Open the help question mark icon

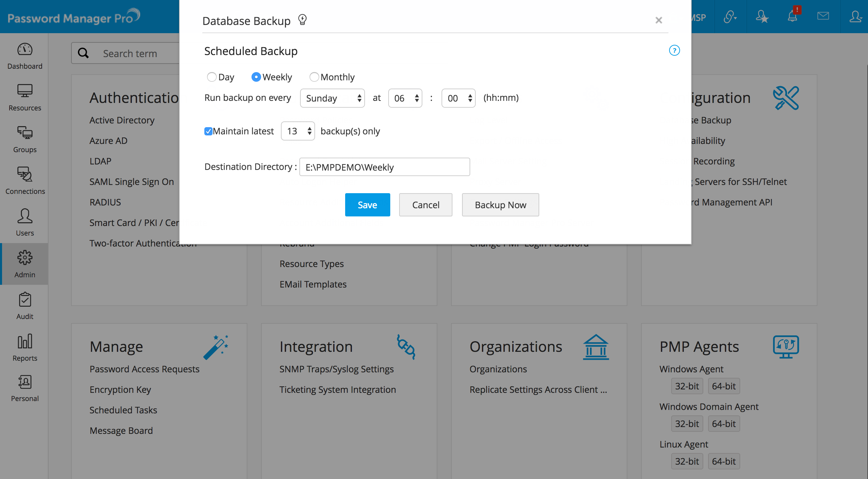(x=674, y=51)
